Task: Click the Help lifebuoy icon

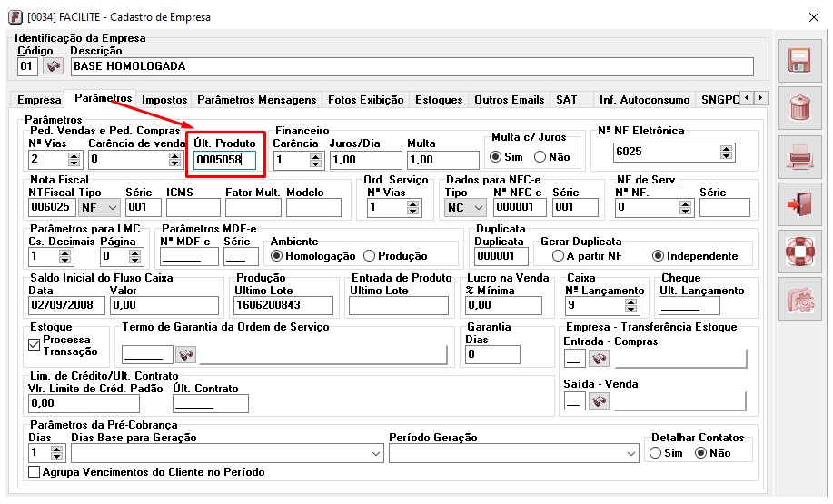Action: coord(799,252)
